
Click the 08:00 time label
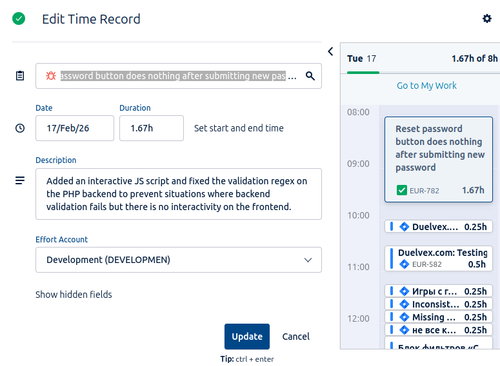point(358,112)
